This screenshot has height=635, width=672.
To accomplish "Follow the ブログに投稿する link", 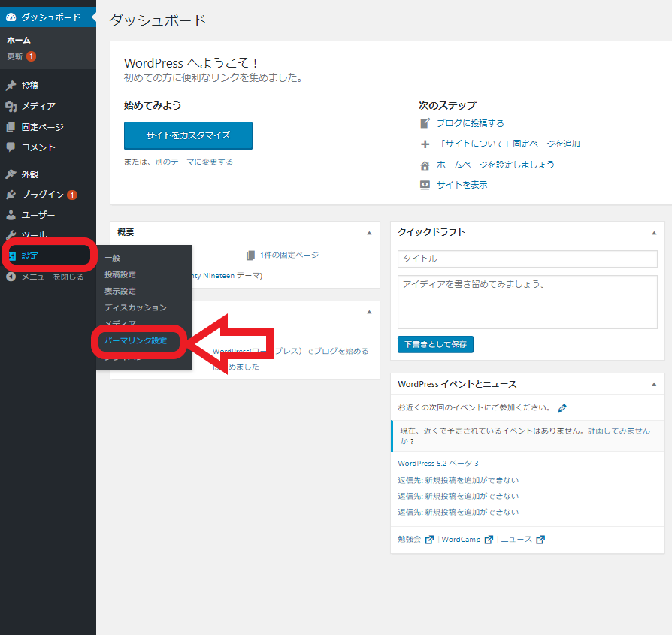I will point(470,123).
